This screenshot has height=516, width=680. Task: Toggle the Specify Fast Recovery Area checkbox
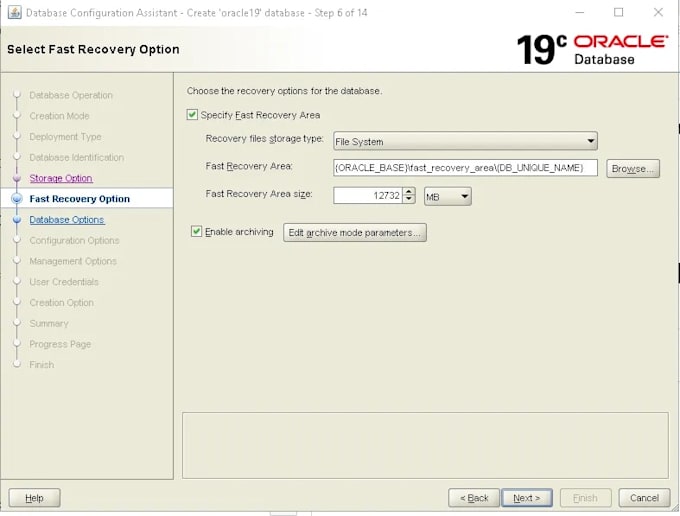click(x=192, y=115)
